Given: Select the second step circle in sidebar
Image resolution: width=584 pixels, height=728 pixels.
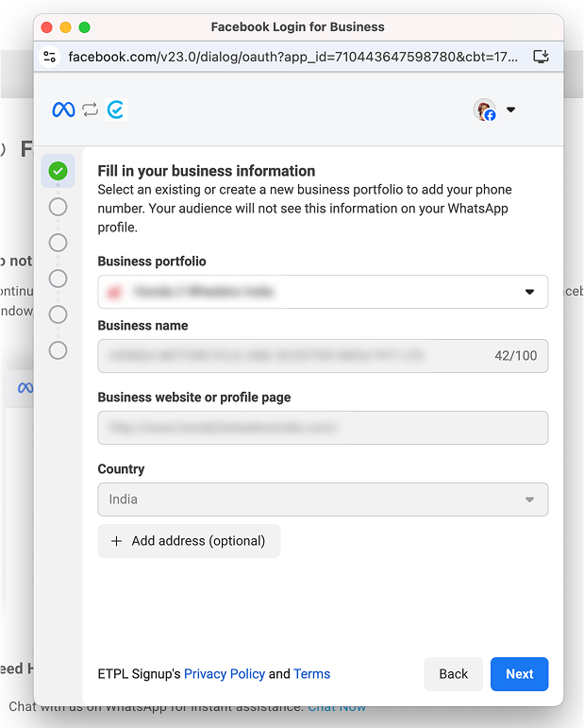Looking at the screenshot, I should point(58,207).
